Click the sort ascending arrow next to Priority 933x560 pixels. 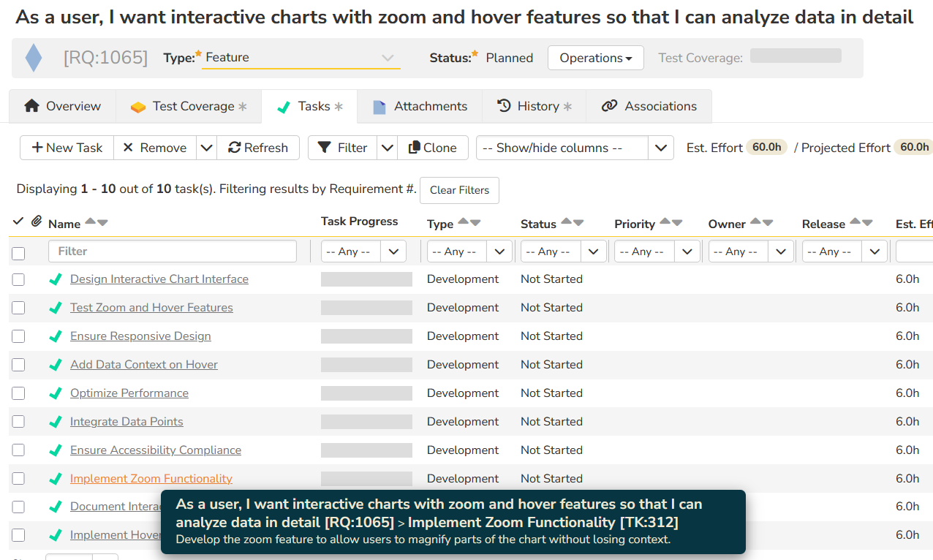[x=665, y=222]
